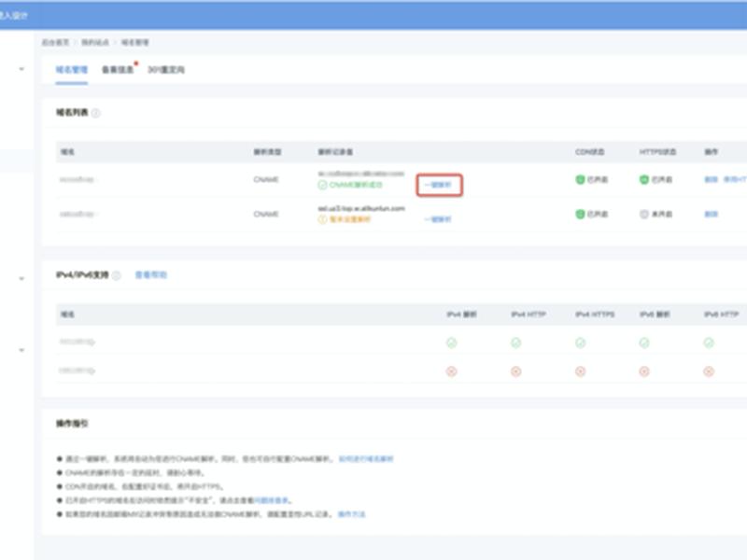Expand the sidebar chevron level with the IPv4/IPv6支持 heading
747x560 pixels.
[21, 278]
